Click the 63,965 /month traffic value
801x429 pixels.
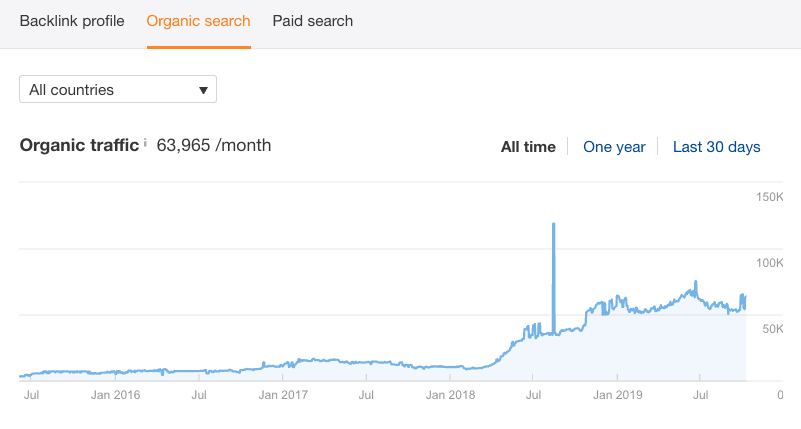[214, 146]
